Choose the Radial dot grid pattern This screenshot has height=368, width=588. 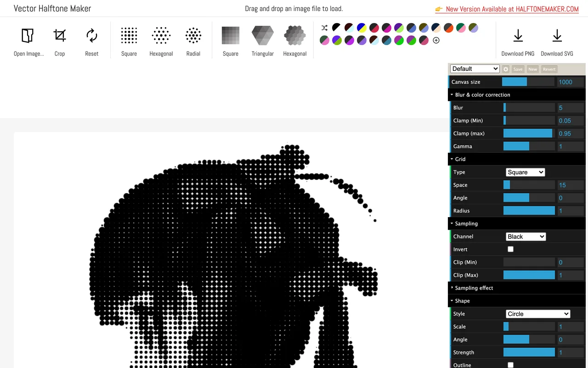point(193,41)
